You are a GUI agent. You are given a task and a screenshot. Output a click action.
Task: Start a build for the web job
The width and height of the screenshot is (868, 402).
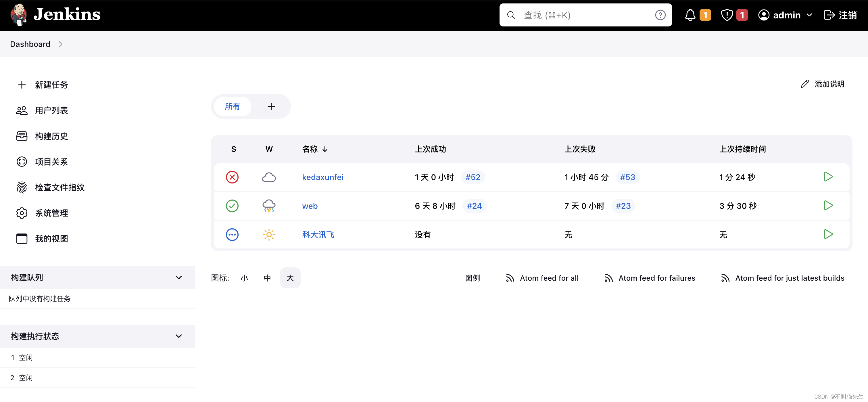[x=828, y=205]
